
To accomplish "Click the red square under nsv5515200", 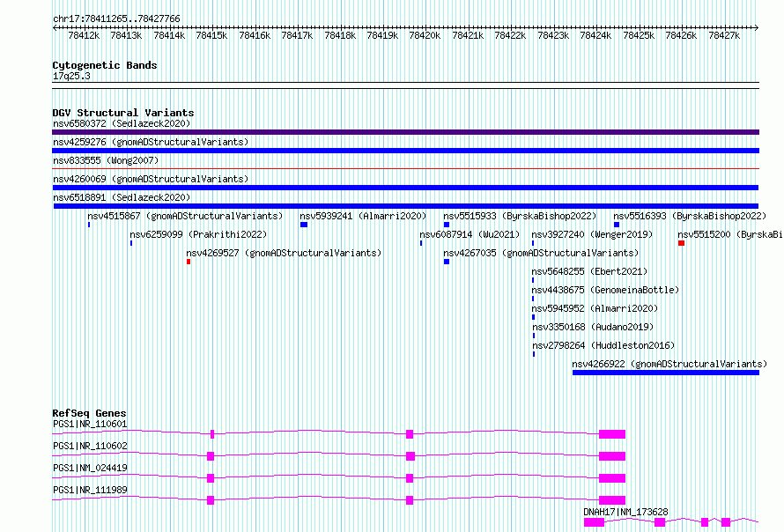I will coord(681,243).
